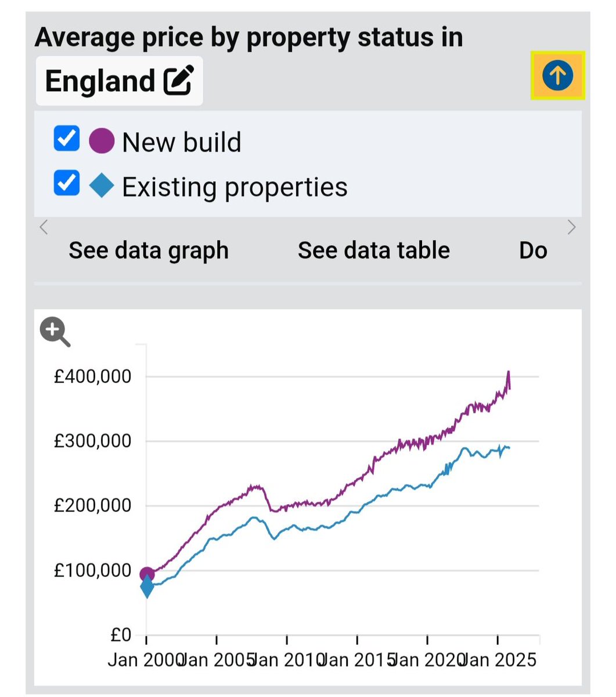The image size is (616, 697).
Task: Click the blue Existing properties diamond icon
Action: pyautogui.click(x=102, y=186)
